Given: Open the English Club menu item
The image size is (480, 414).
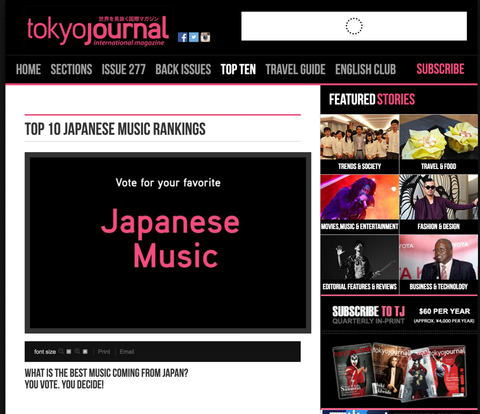Looking at the screenshot, I should pyautogui.click(x=365, y=69).
